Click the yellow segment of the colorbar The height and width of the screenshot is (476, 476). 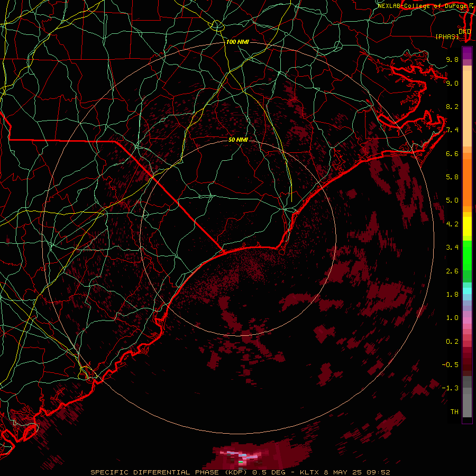point(467,226)
